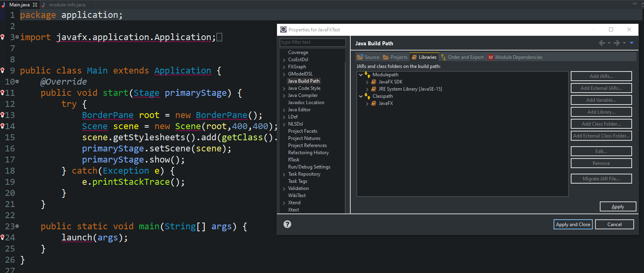Image resolution: width=644 pixels, height=273 pixels.
Task: Click the Add External JARs button
Action: (x=601, y=88)
